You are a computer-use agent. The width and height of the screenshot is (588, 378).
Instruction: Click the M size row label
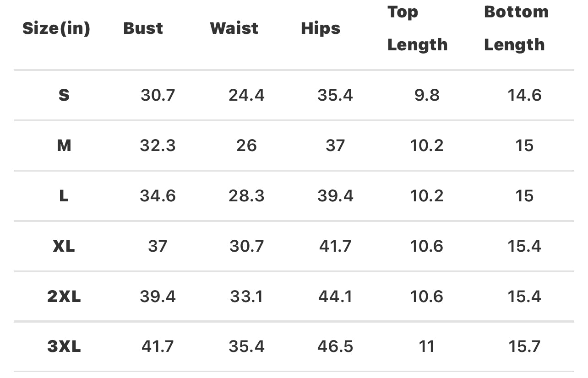point(64,146)
